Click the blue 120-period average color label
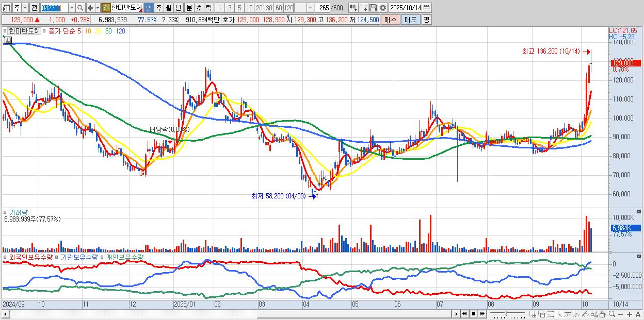 pos(120,31)
